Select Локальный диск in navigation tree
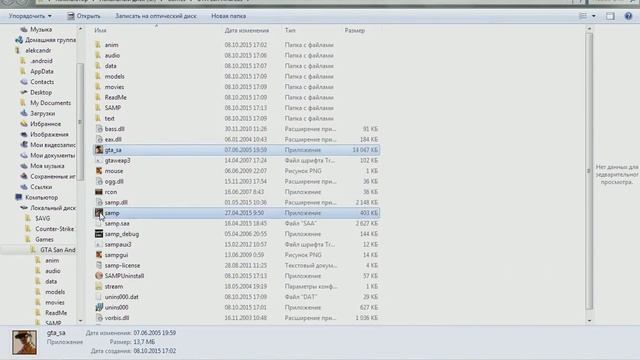The image size is (640, 360). tap(53, 208)
